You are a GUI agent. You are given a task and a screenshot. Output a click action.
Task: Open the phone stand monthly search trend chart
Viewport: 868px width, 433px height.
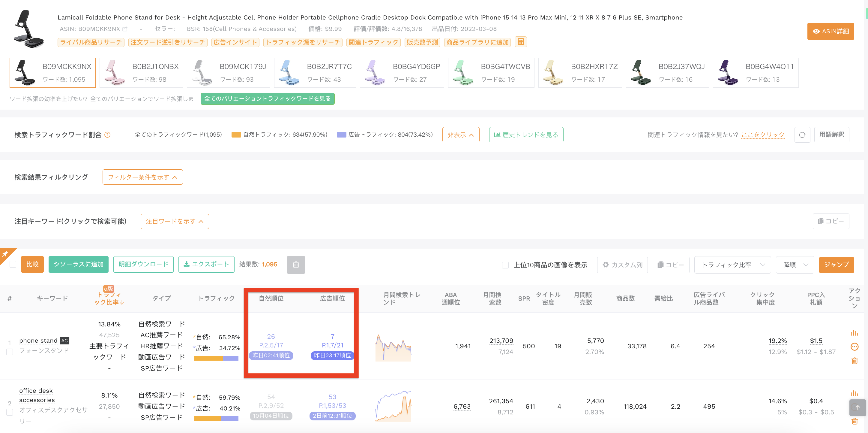click(x=393, y=347)
